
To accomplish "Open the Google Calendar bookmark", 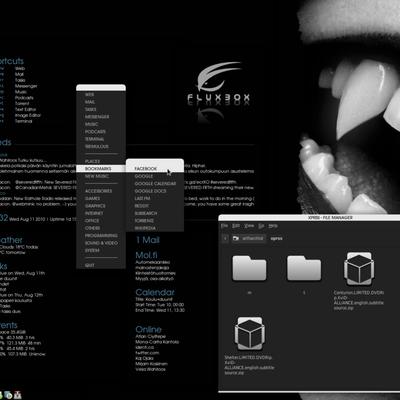I will point(155,184).
